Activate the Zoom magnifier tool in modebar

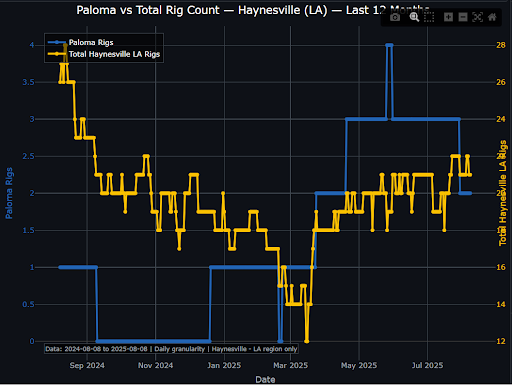click(414, 17)
